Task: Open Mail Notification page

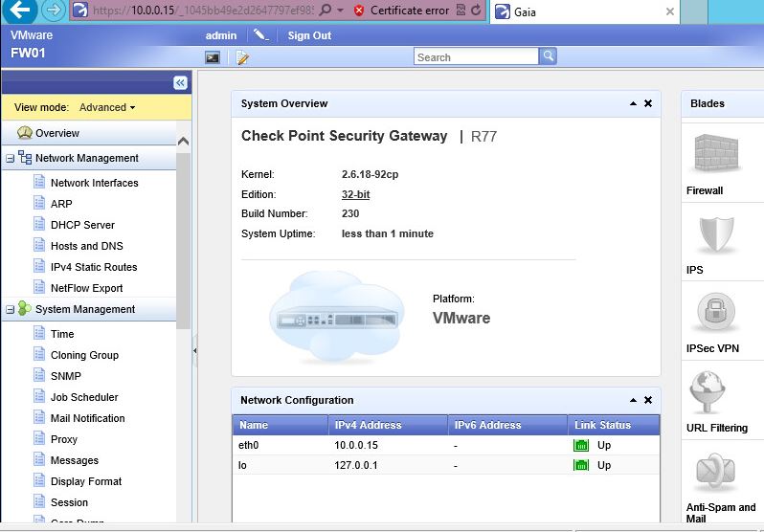Action: [87, 418]
